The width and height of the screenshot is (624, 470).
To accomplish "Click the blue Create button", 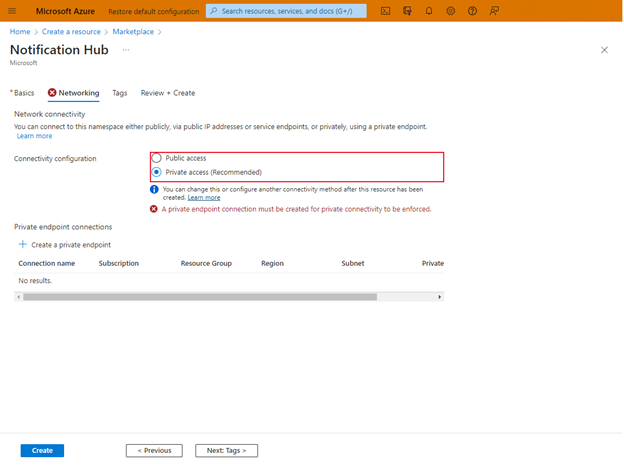I will tap(42, 450).
